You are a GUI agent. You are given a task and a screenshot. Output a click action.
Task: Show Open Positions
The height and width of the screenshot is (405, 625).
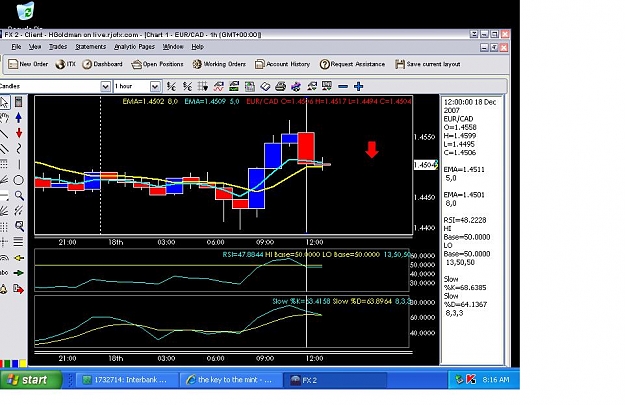click(157, 64)
